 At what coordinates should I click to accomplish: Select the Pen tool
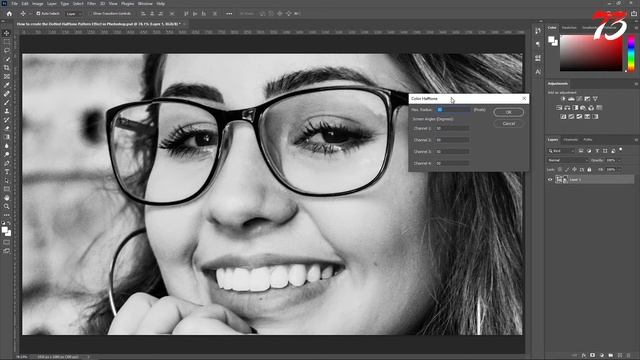[7, 163]
